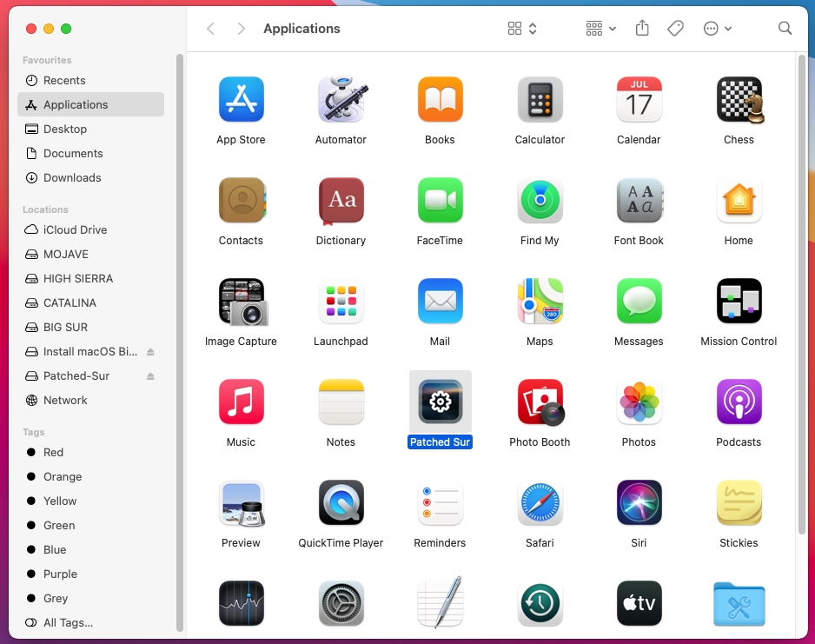The image size is (815, 644).
Task: Select the Calendar app icon
Action: click(639, 99)
